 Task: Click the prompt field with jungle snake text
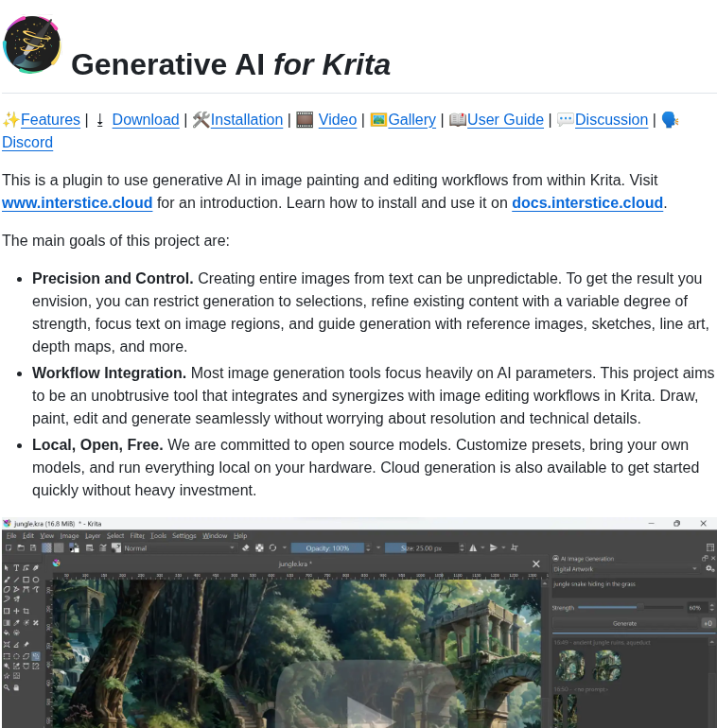633,587
